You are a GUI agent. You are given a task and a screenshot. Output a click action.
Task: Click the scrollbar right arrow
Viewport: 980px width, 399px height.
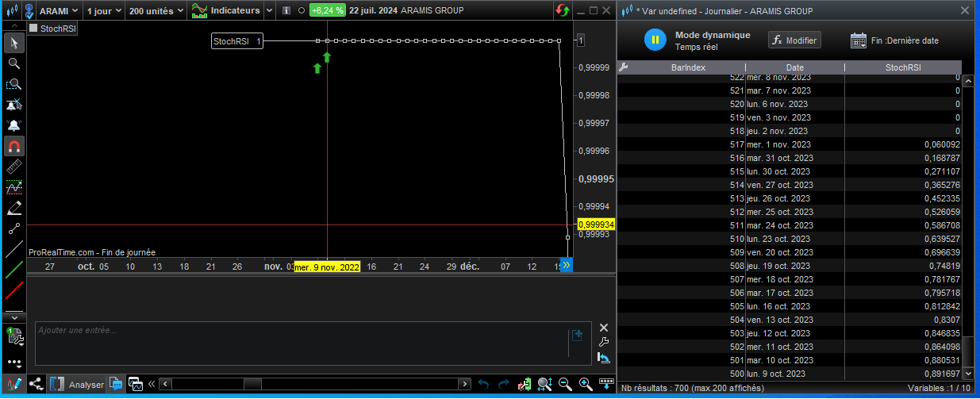click(466, 385)
